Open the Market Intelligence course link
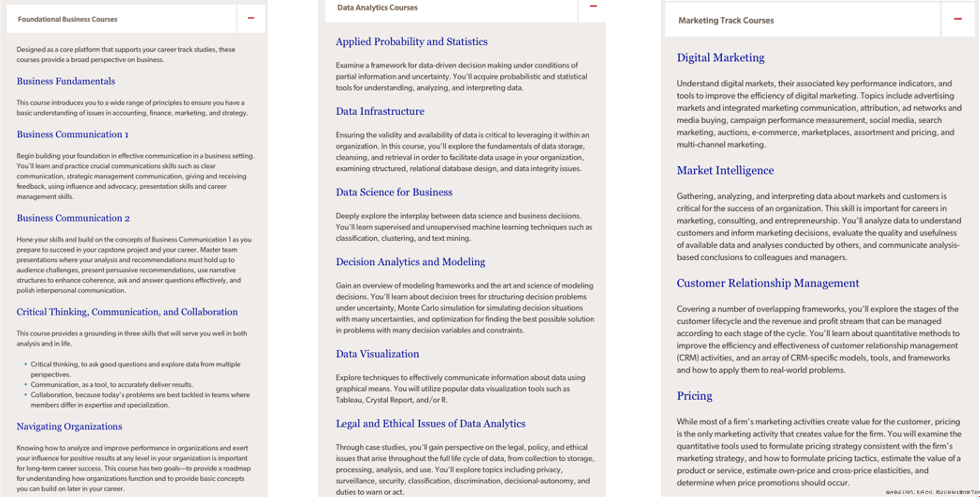 [x=725, y=170]
